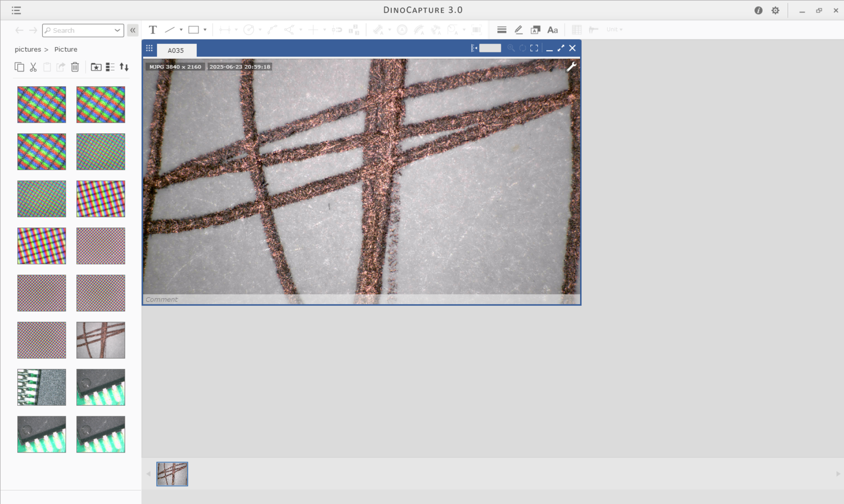Expand the rectangle tool dropdown arrow
This screenshot has width=844, height=504.
pos(205,30)
